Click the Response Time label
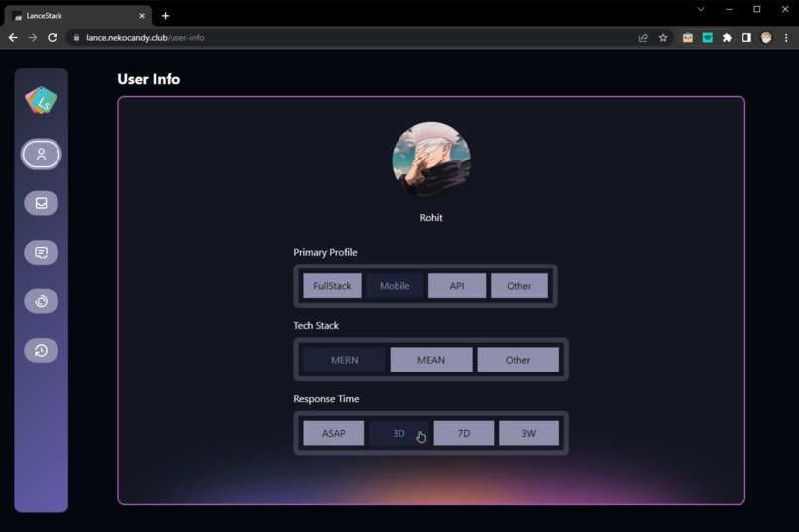This screenshot has width=799, height=532. pyautogui.click(x=326, y=399)
